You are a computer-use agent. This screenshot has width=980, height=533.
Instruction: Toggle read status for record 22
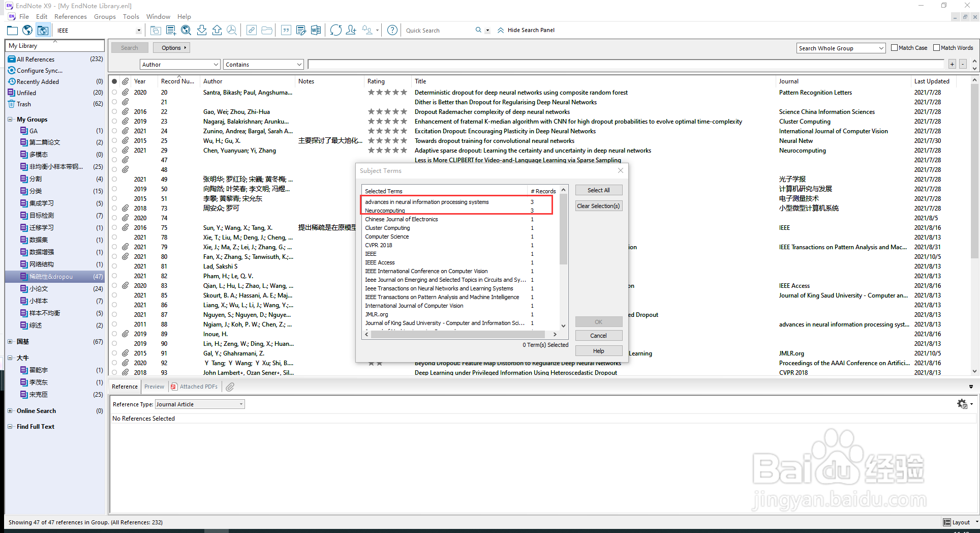(114, 112)
